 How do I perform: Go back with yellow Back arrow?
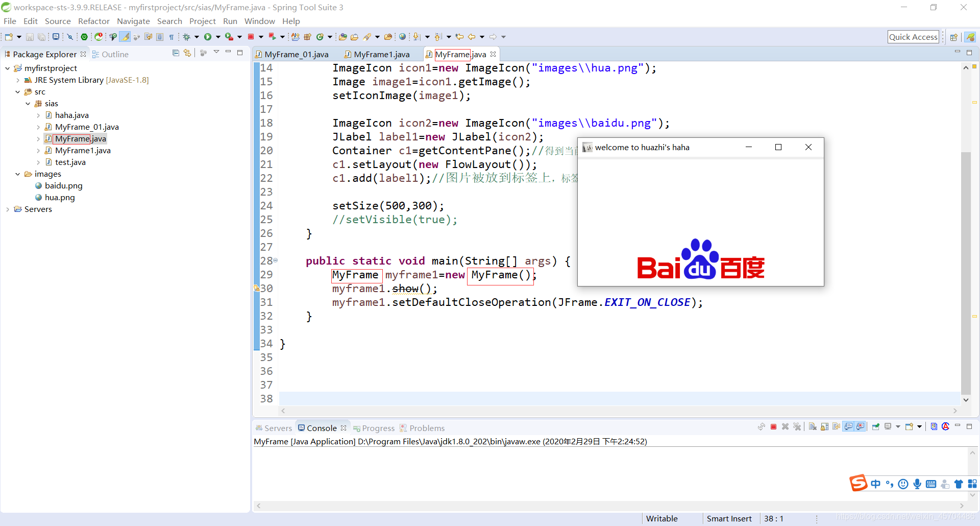[472, 37]
